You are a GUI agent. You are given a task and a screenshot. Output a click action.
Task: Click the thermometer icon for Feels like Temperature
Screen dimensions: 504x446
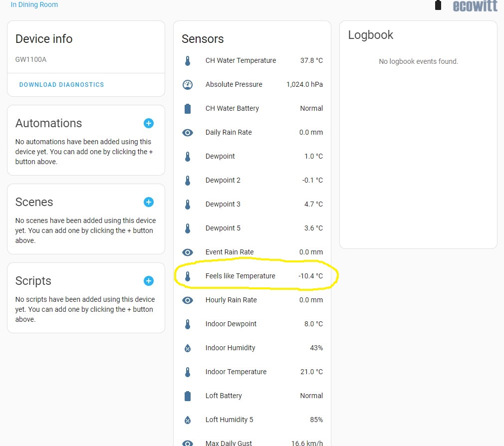[187, 276]
